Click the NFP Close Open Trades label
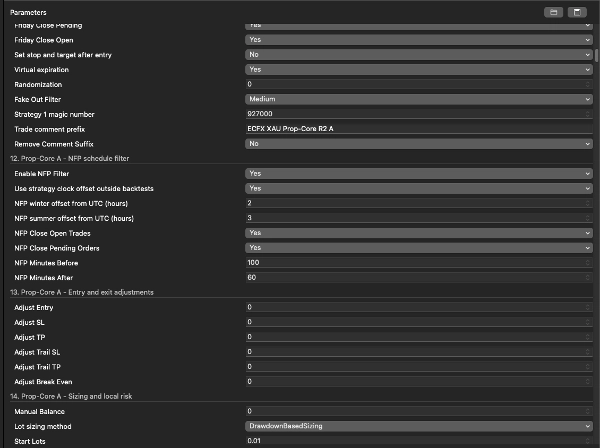600x448 pixels. [52, 233]
